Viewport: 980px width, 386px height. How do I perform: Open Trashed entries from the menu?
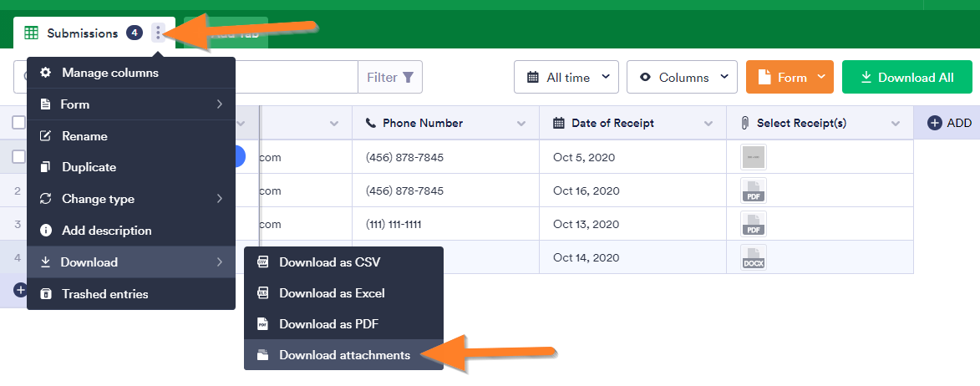click(104, 294)
